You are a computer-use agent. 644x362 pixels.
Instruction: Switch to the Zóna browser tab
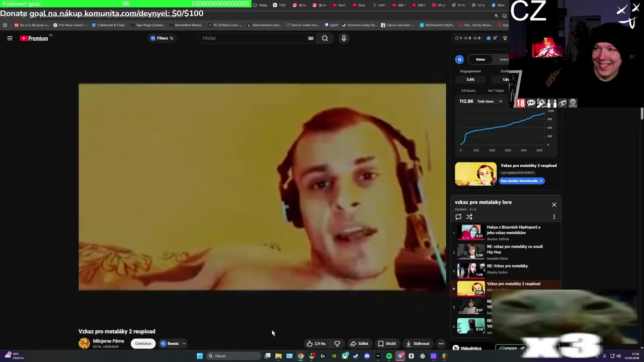[x=358, y=5]
